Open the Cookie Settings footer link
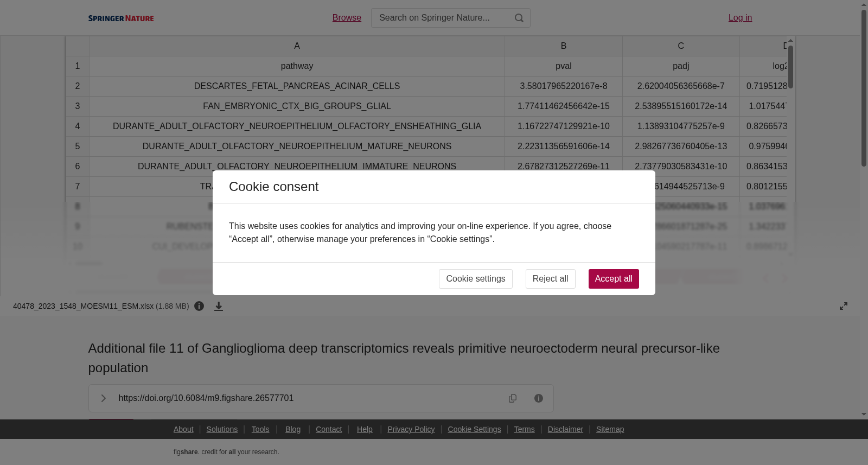Viewport: 868px width, 465px height. click(x=474, y=429)
